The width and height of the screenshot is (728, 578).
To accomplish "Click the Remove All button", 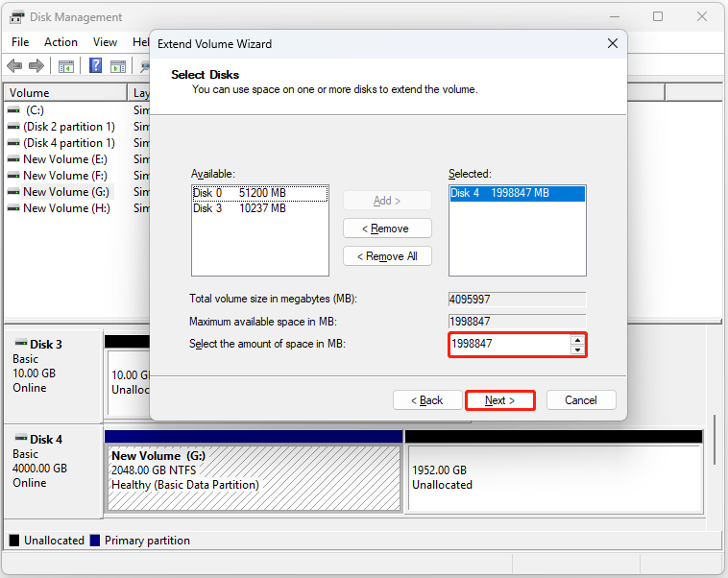I will coord(387,256).
